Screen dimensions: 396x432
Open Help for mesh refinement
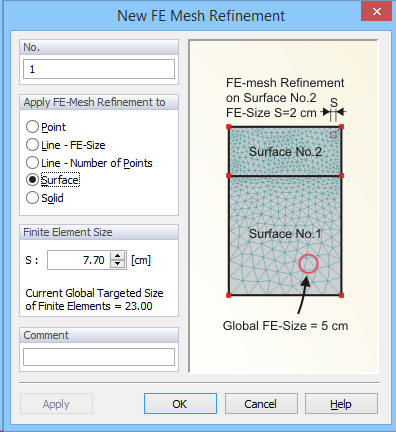pos(341,404)
